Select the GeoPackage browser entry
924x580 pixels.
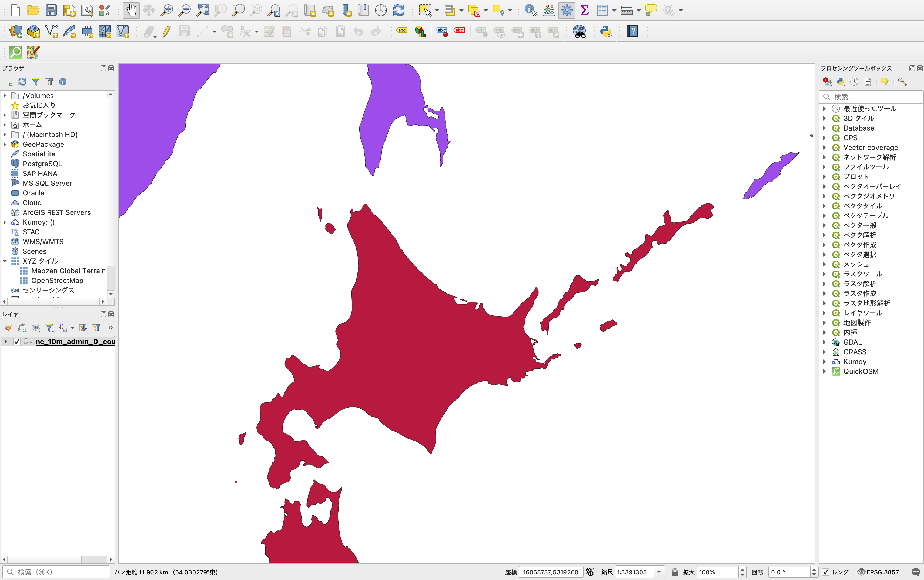click(x=43, y=144)
